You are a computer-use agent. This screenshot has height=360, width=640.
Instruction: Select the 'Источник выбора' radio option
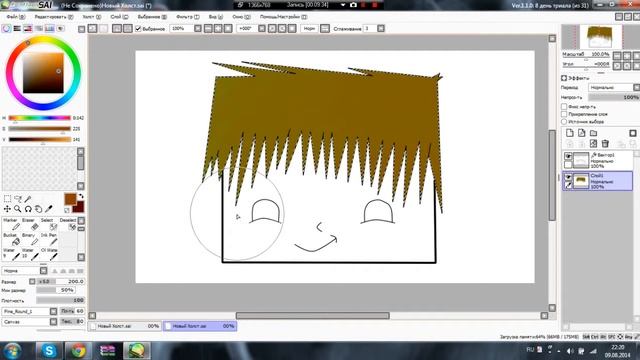coord(564,122)
